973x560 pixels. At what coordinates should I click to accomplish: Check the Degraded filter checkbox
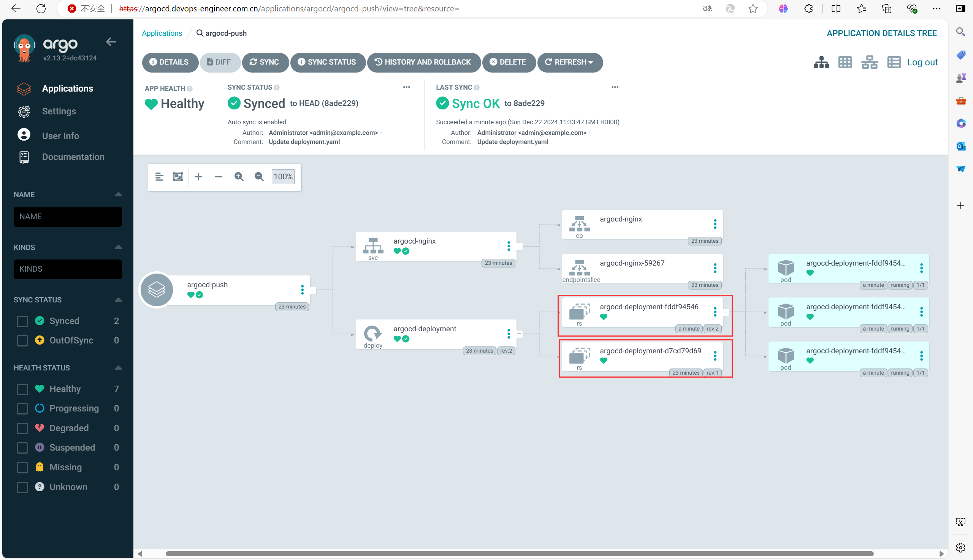click(22, 429)
